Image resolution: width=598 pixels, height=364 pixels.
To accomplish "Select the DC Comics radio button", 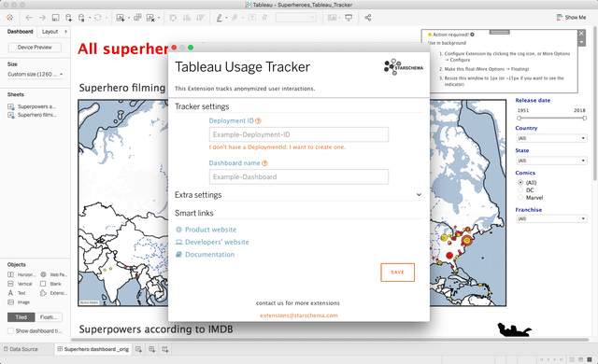I will [x=520, y=190].
